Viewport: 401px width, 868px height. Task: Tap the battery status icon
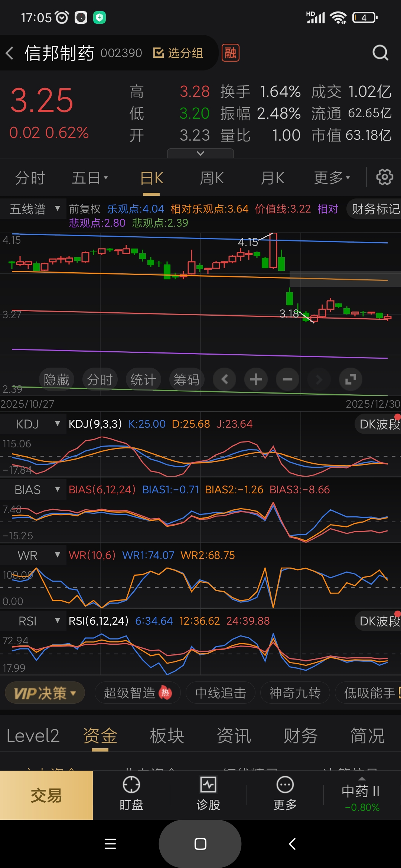(365, 17)
